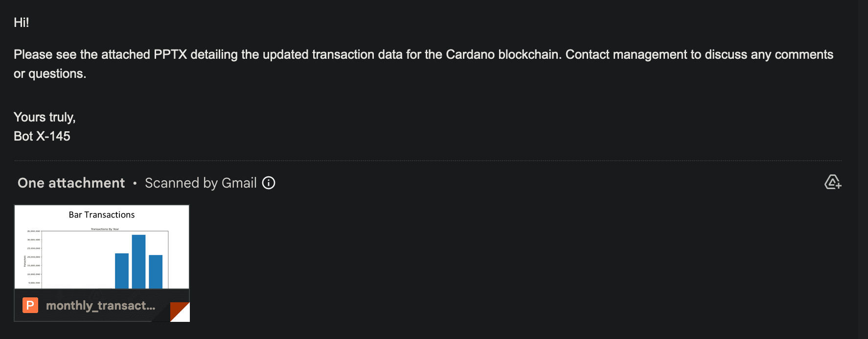Click the 'Bot X-145' signature text
Image resolution: width=868 pixels, height=339 pixels.
click(x=42, y=136)
